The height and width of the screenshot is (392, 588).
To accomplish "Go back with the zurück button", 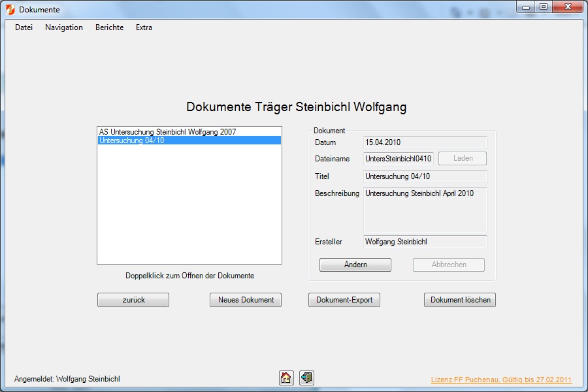I will tap(133, 300).
